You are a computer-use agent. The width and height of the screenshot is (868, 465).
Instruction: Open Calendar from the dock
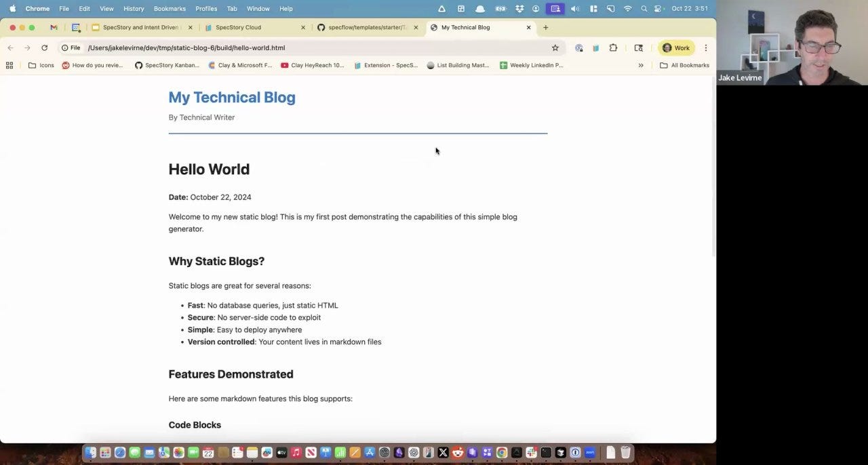pyautogui.click(x=208, y=452)
